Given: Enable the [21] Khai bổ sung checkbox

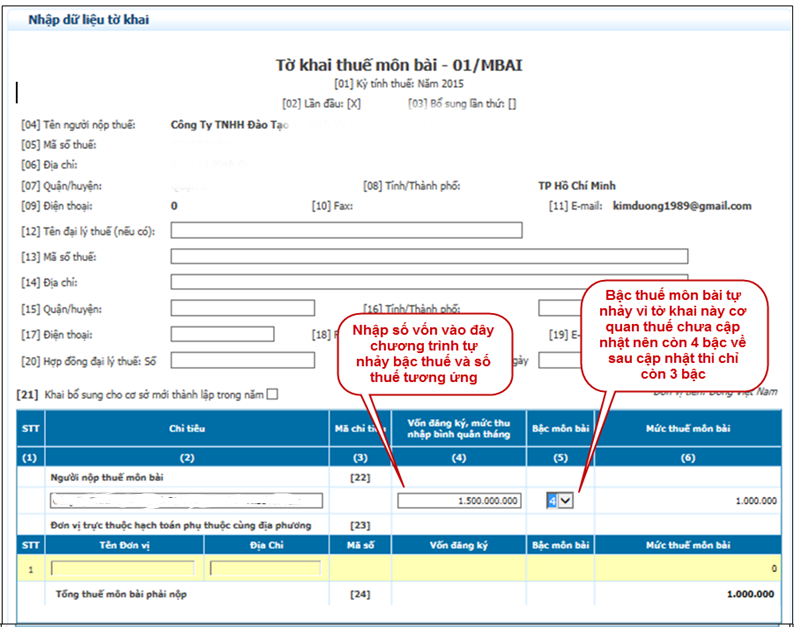Looking at the screenshot, I should click(273, 394).
